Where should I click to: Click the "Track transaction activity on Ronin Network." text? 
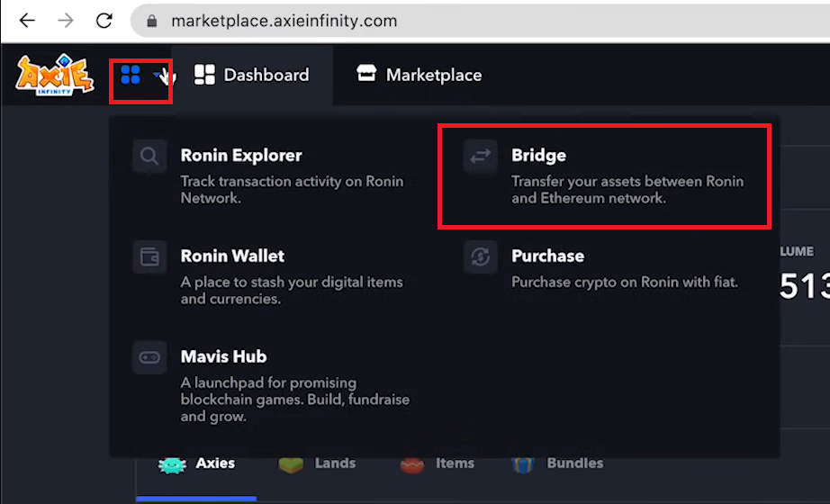coord(293,190)
